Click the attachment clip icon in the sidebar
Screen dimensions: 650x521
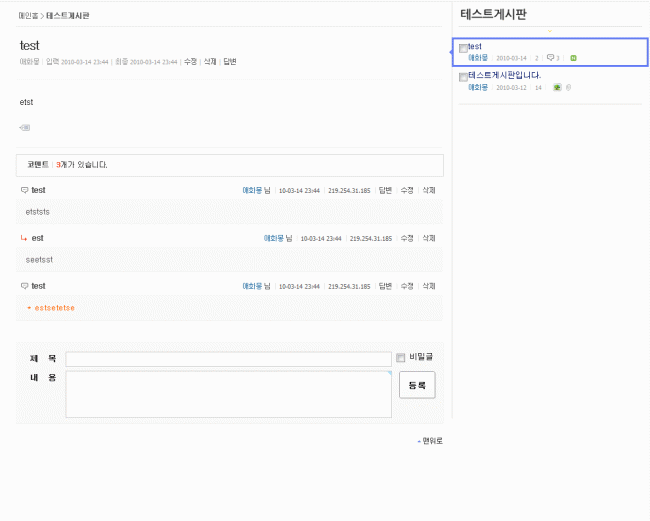coord(568,88)
